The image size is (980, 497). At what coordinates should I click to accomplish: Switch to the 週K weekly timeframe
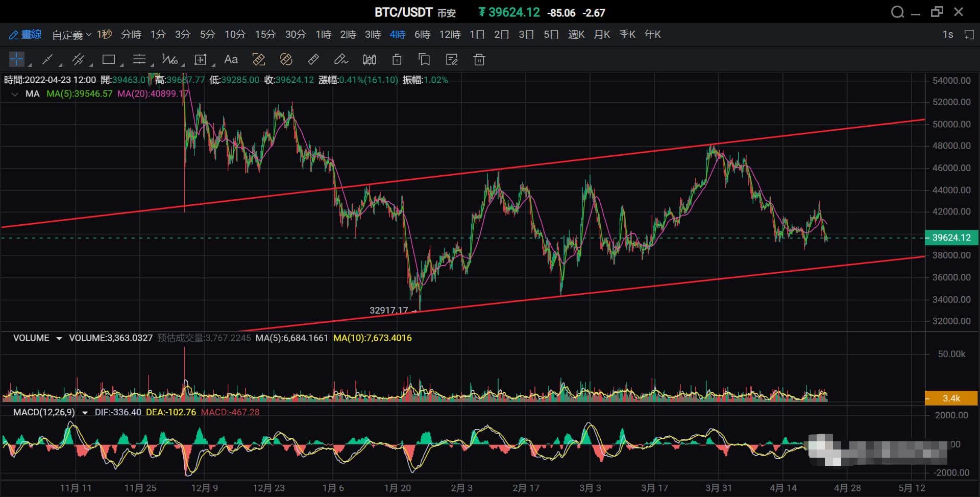click(x=576, y=34)
